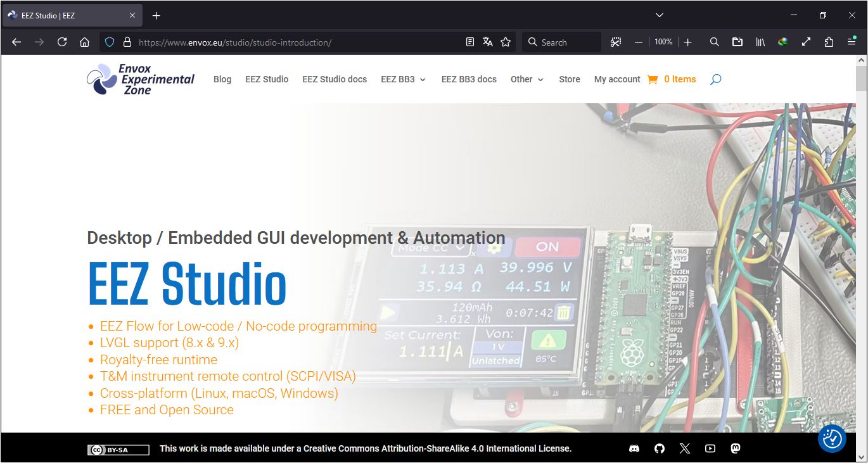The height and width of the screenshot is (463, 868).
Task: Zoom in with the plus button
Action: point(688,42)
